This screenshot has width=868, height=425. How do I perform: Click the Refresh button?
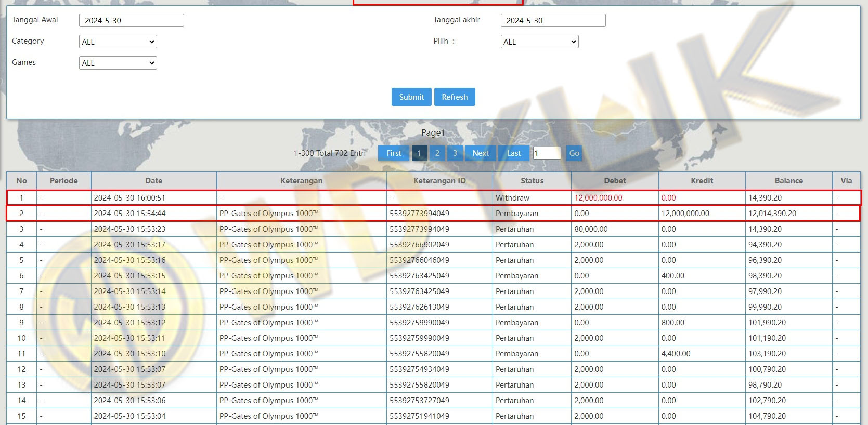pyautogui.click(x=455, y=97)
